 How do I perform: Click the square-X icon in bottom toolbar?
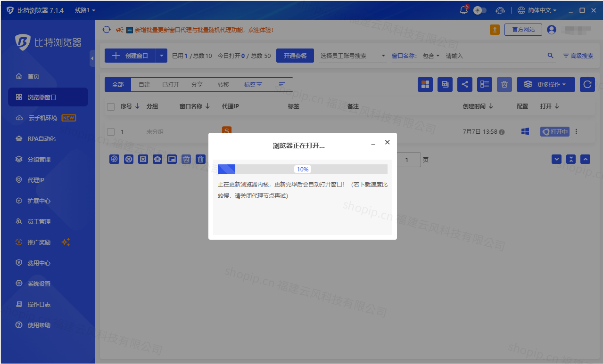coord(143,159)
